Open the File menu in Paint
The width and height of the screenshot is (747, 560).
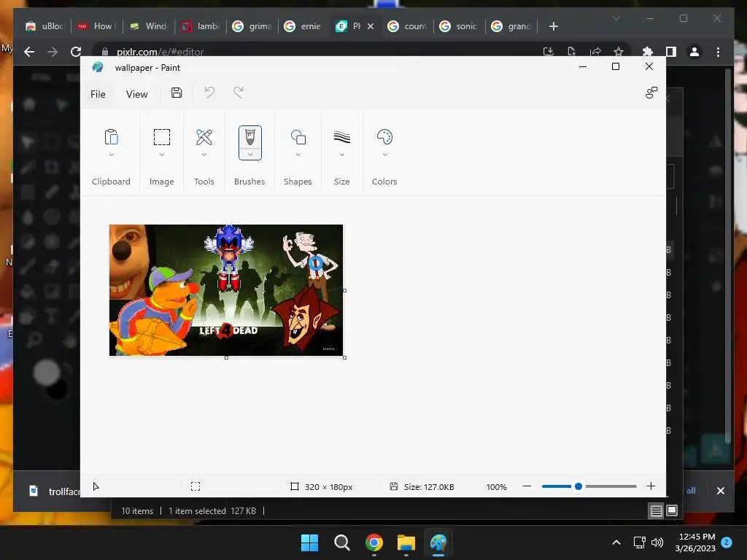pyautogui.click(x=98, y=94)
